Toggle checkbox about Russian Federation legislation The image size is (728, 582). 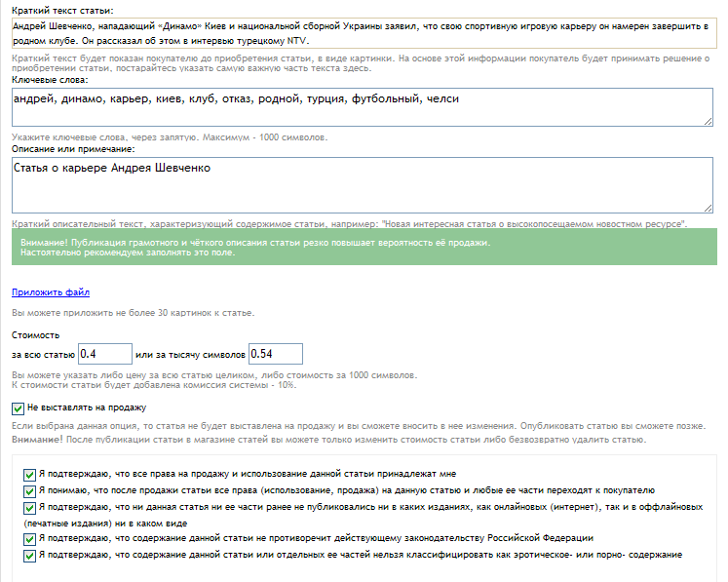click(x=29, y=539)
